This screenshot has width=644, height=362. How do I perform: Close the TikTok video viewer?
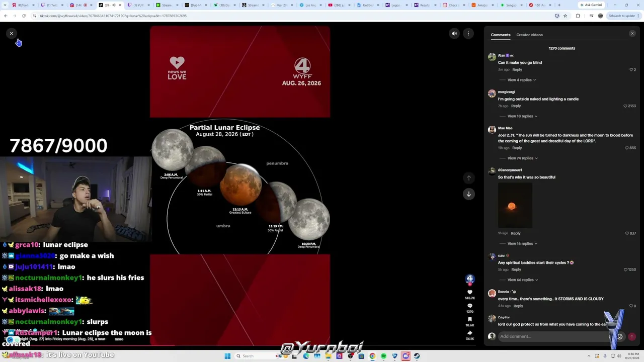(x=12, y=34)
